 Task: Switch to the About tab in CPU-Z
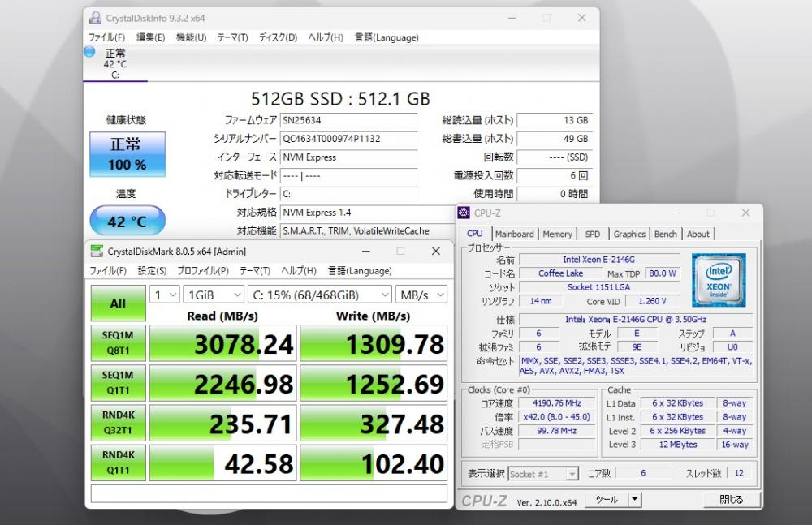coord(698,234)
